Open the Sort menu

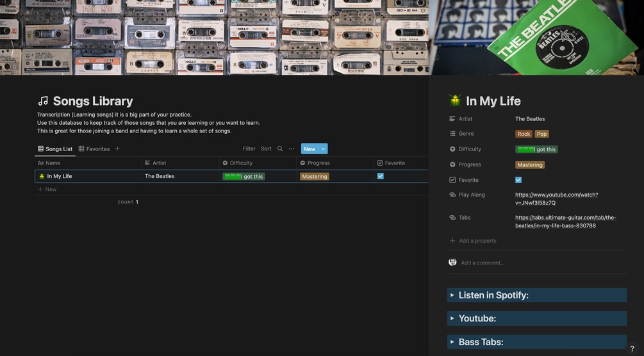point(266,149)
